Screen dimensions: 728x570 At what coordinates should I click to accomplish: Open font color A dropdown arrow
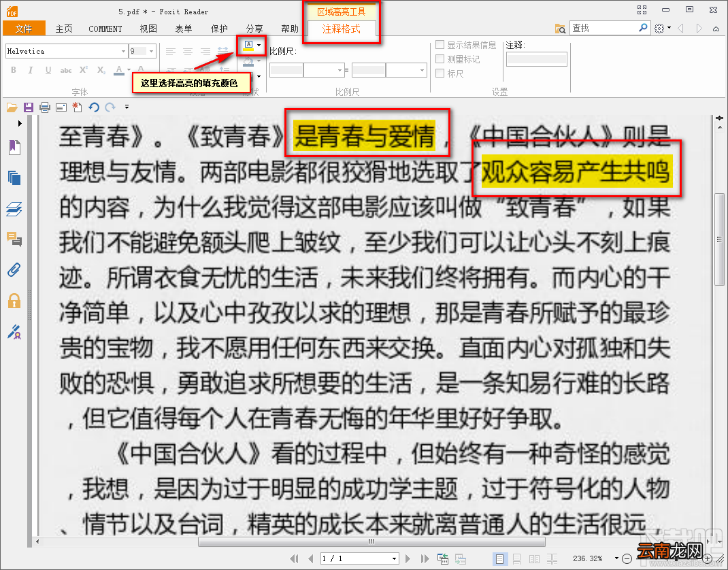[129, 70]
